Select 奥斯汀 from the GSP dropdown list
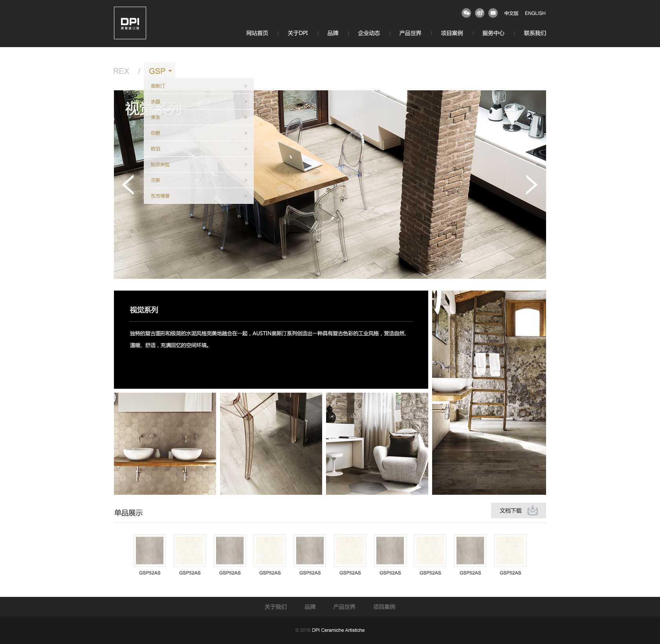 158,86
